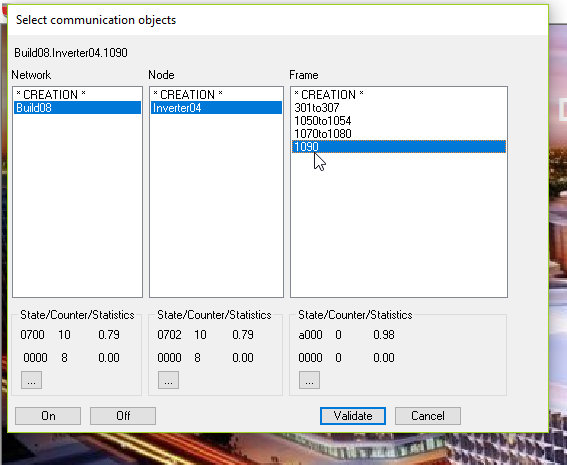
Task: Select frame 301to307
Action: pos(399,108)
